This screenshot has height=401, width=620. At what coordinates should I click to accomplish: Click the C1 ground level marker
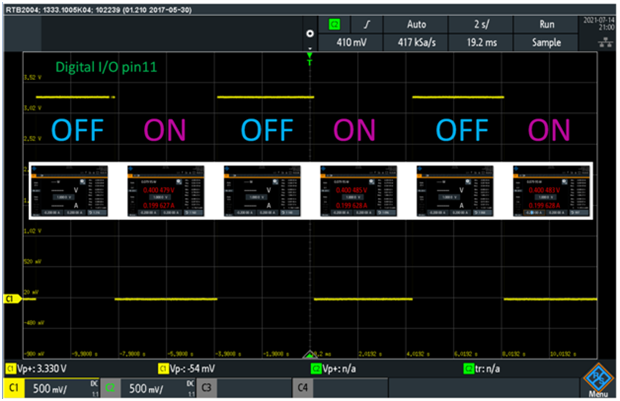[11, 299]
